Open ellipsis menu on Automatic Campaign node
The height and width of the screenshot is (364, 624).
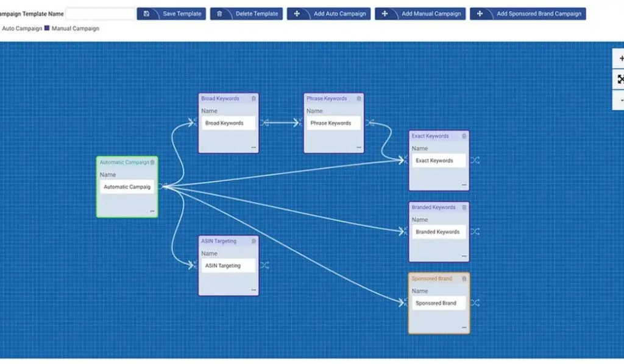[152, 211]
